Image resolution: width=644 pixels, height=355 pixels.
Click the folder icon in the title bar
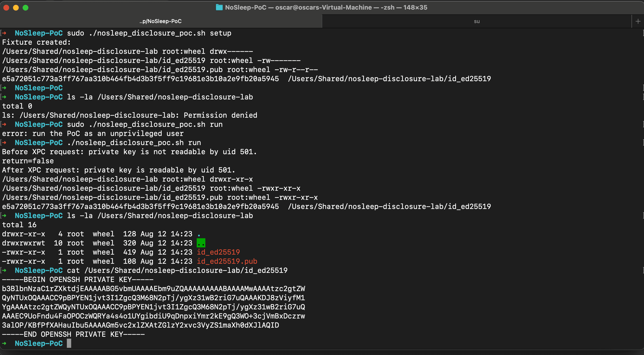(219, 7)
